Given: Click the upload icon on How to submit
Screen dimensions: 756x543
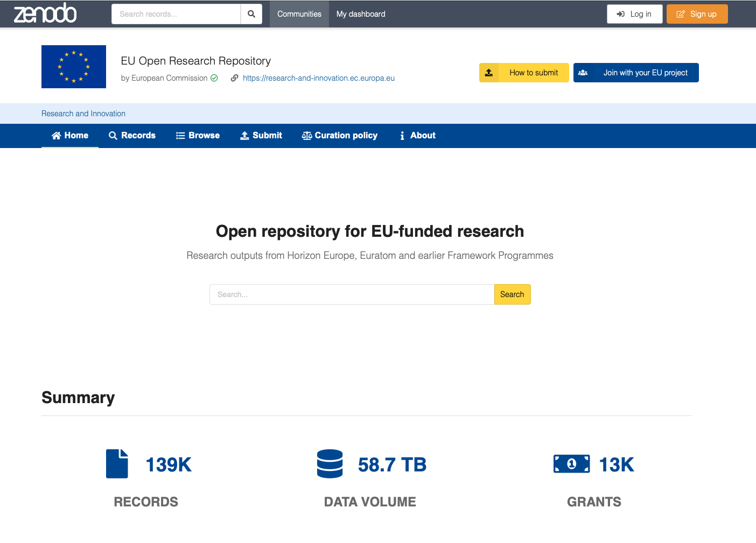Looking at the screenshot, I should 489,73.
